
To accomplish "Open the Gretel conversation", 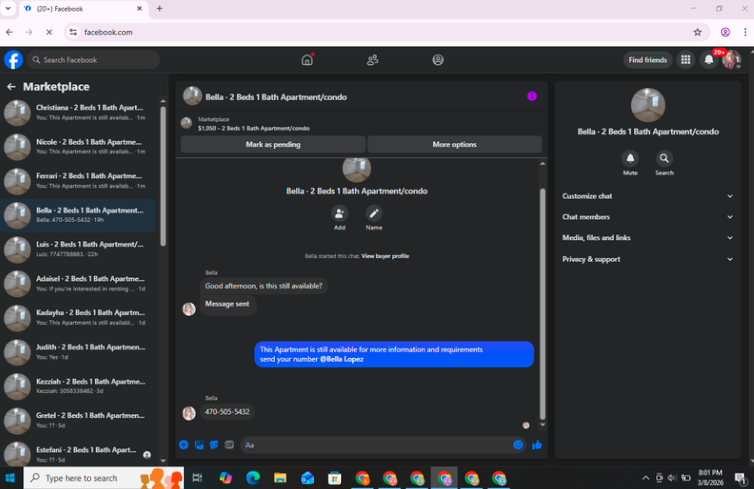I will click(x=79, y=420).
